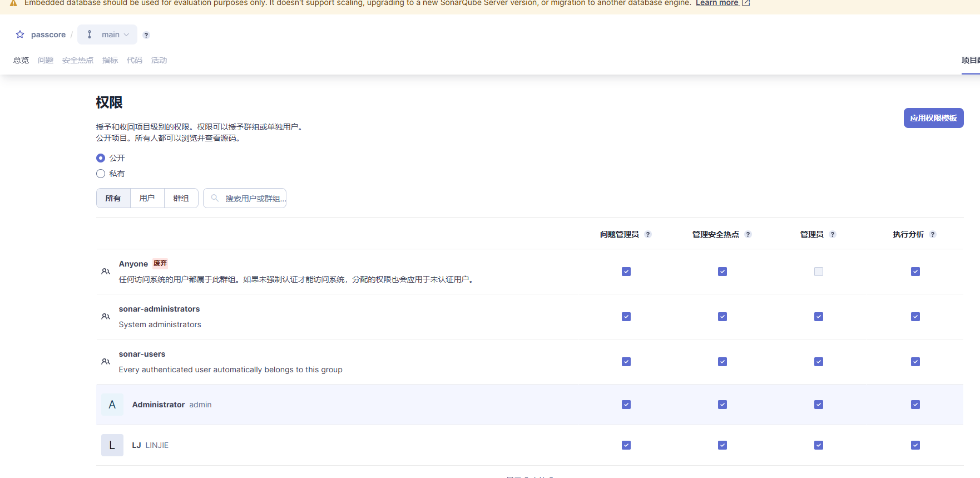Filter list by 所有

click(x=113, y=198)
